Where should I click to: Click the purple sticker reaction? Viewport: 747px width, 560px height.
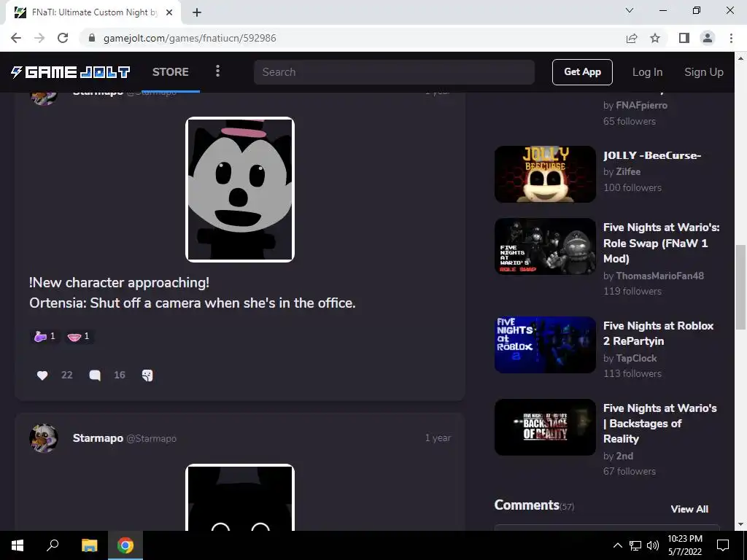(44, 336)
